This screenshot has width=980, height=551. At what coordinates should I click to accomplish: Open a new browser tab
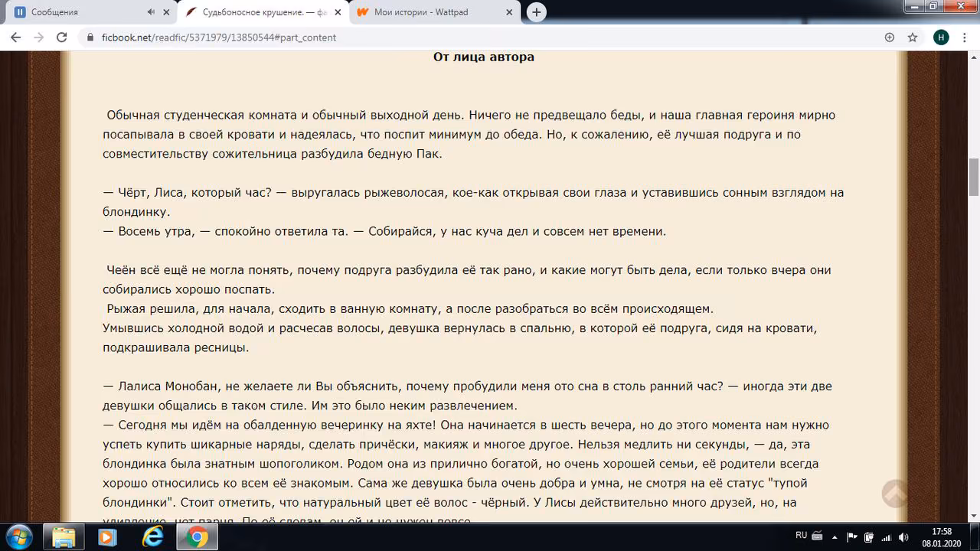537,12
